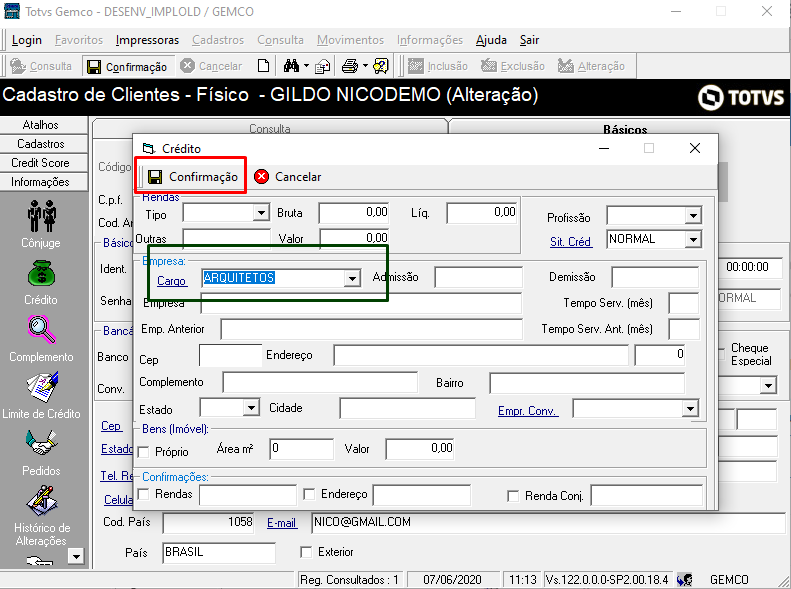The image size is (791, 589).
Task: Open the Complemento magnifier icon
Action: 41,330
